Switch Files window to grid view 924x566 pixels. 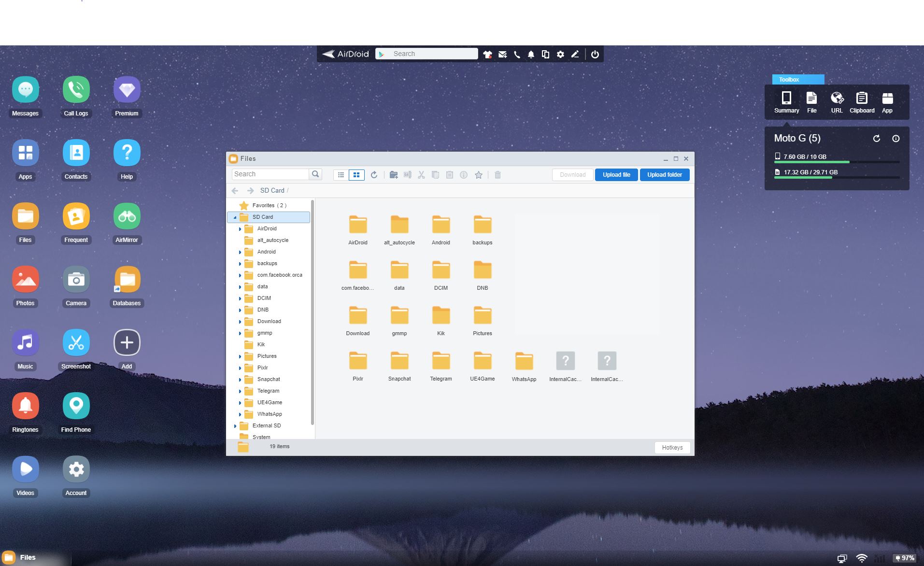pyautogui.click(x=356, y=175)
